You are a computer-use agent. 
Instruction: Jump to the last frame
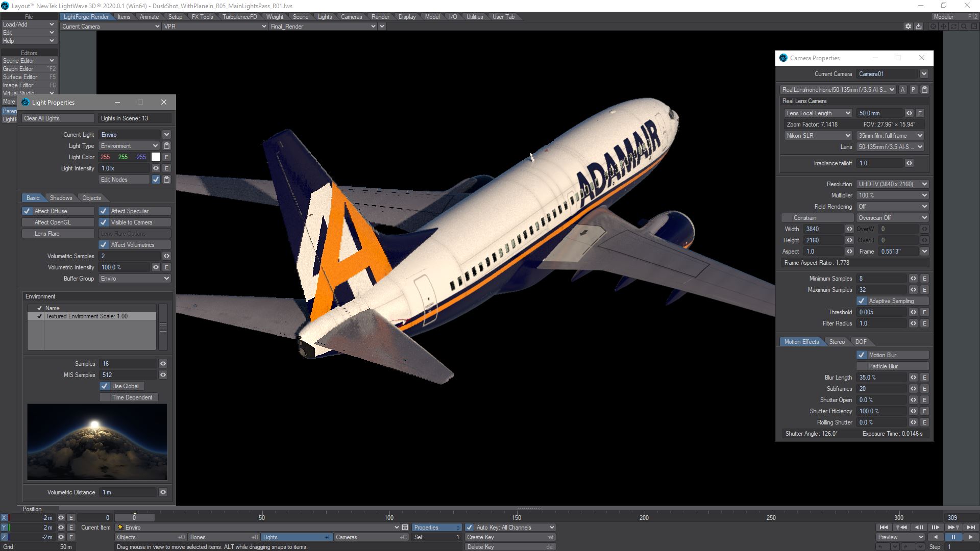tap(971, 528)
